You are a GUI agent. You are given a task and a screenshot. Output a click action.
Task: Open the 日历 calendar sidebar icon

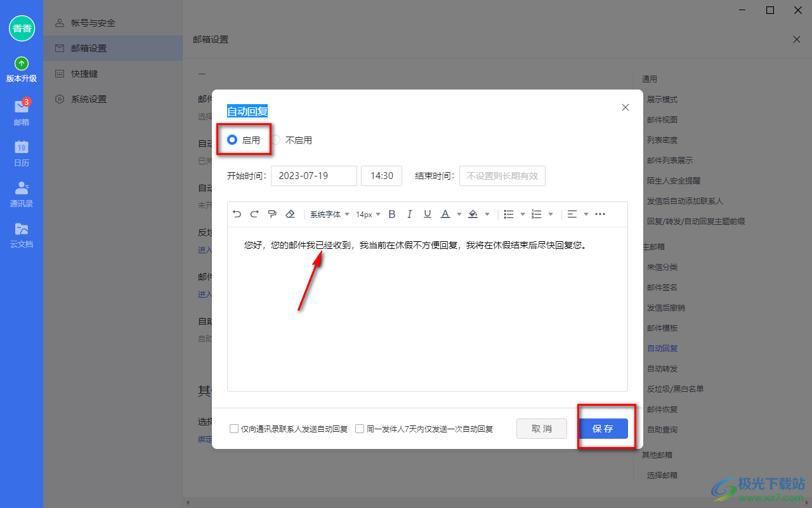(22, 153)
